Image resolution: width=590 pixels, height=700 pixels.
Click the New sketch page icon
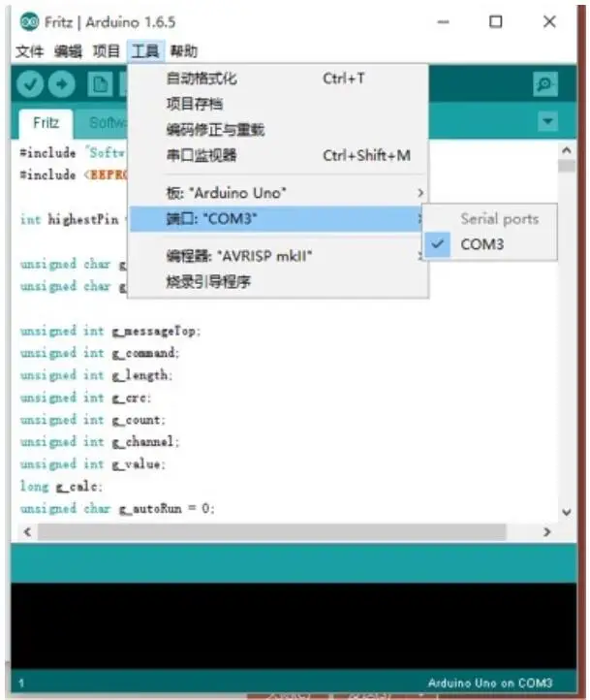[100, 84]
